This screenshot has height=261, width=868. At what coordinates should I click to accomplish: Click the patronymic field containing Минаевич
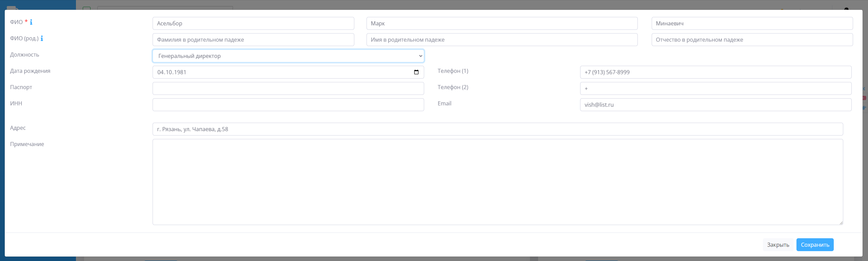[x=752, y=23]
